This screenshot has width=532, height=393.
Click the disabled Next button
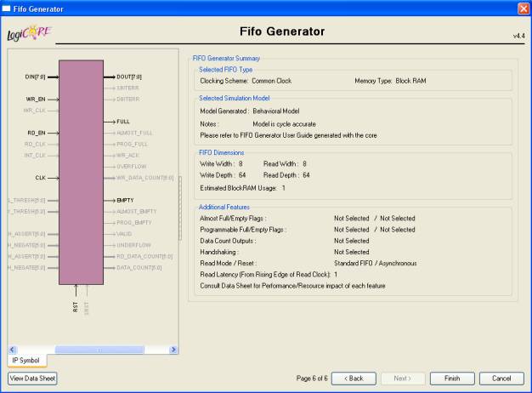coord(403,379)
